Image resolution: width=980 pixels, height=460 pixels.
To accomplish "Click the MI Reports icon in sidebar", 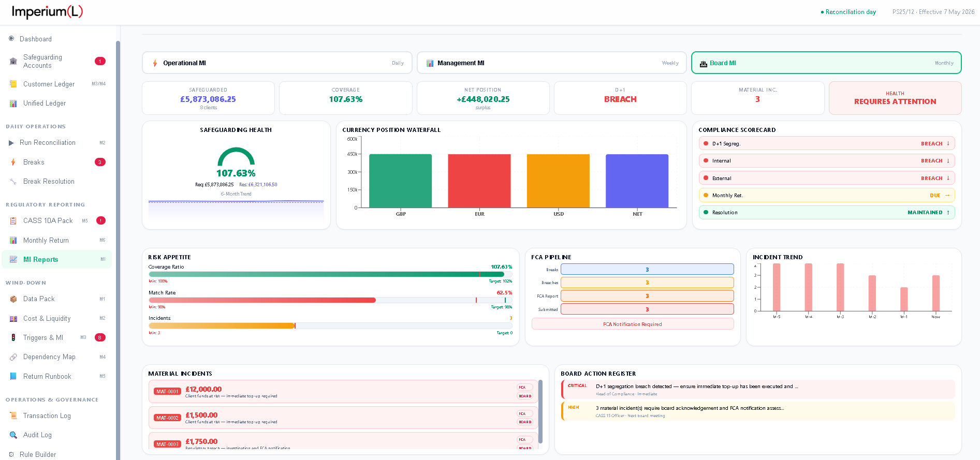I will click(x=13, y=260).
